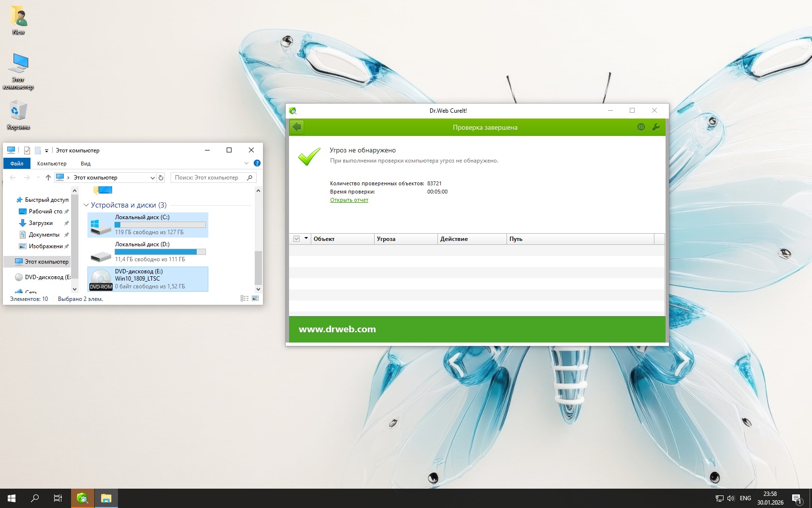Go up one folder level in Explorer
Viewport: 812px width, 508px height.
pos(48,178)
